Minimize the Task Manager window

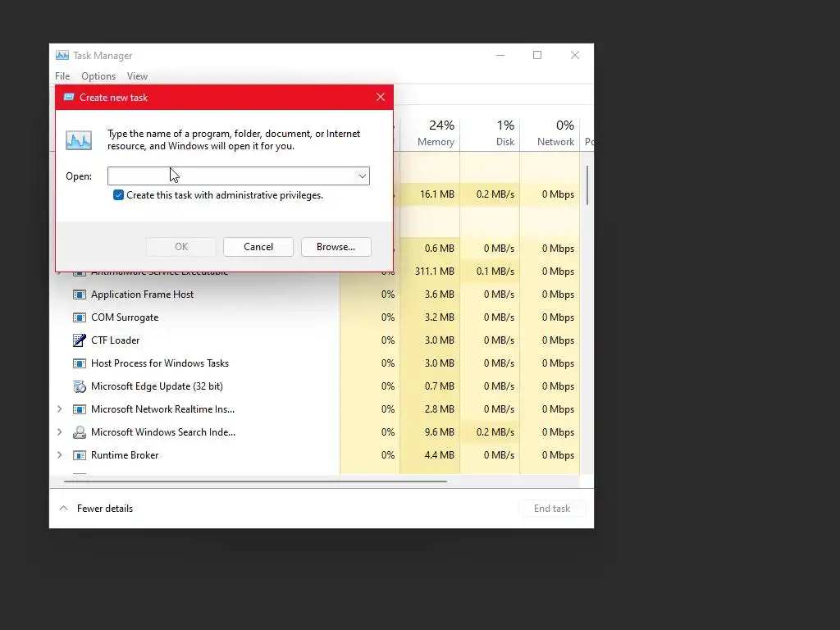(x=500, y=55)
